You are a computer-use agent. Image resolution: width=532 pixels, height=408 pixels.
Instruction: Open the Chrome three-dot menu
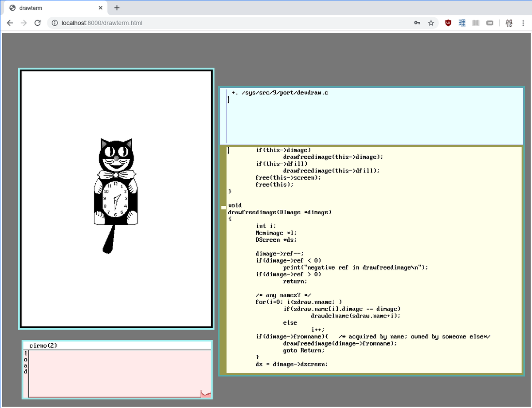point(523,23)
